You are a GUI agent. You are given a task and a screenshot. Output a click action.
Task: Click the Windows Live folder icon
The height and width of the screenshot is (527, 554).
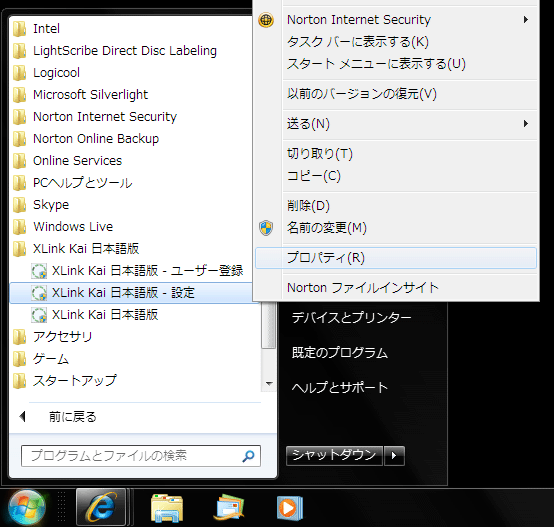(x=19, y=227)
